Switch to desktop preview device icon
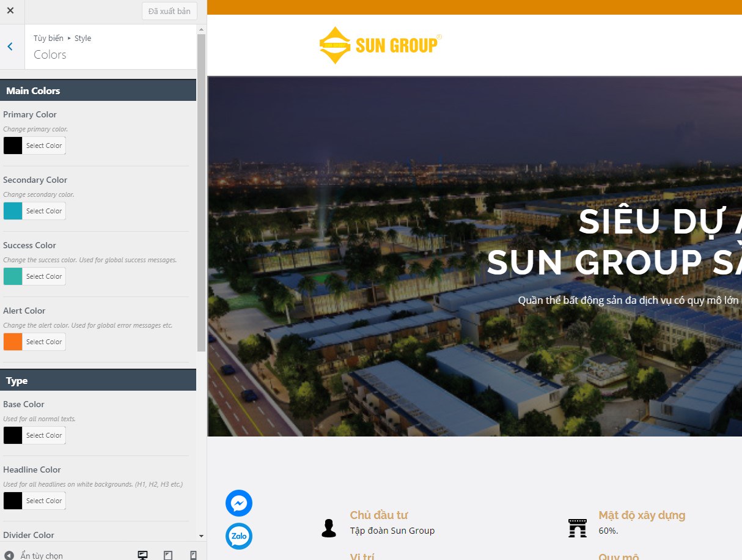 (x=143, y=555)
